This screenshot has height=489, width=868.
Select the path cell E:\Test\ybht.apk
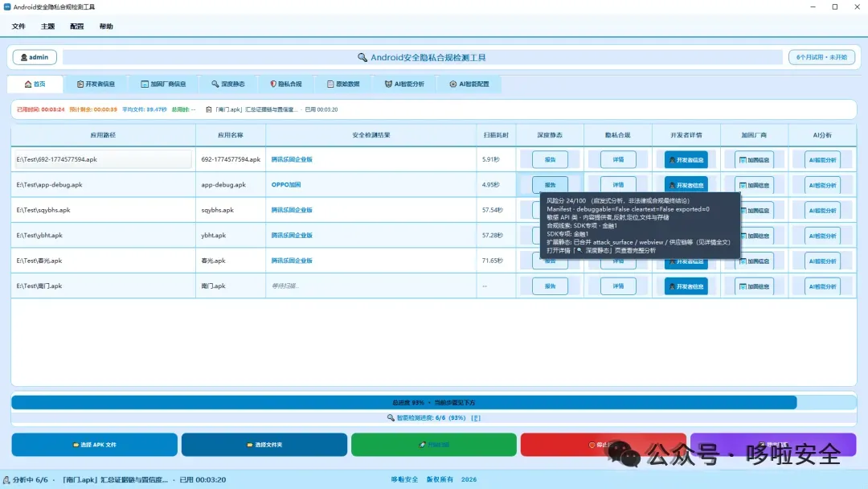tap(103, 236)
